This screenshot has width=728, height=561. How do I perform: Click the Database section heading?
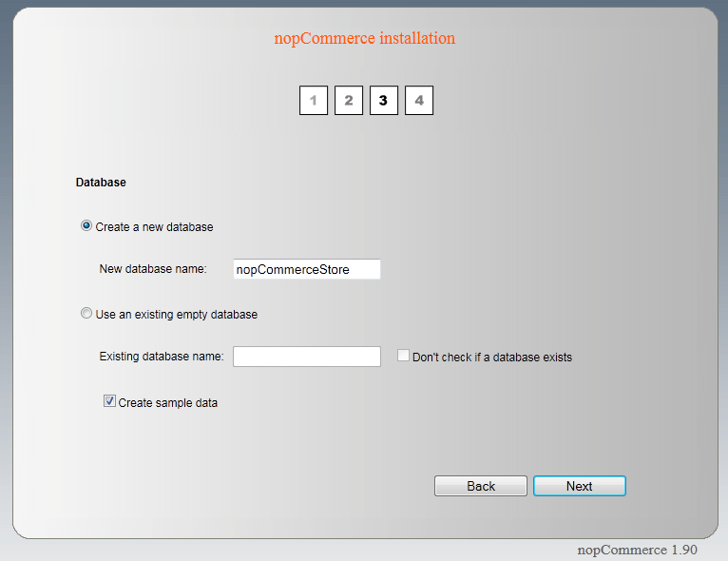tap(101, 182)
